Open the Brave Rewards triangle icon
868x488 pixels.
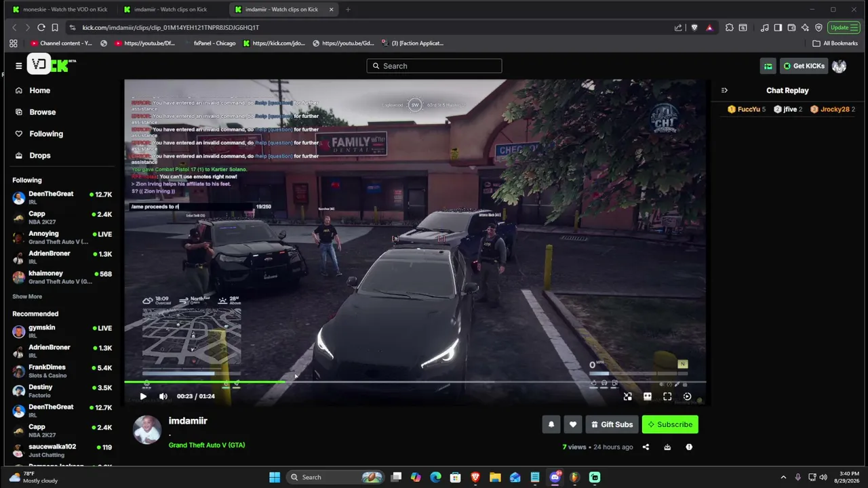709,28
